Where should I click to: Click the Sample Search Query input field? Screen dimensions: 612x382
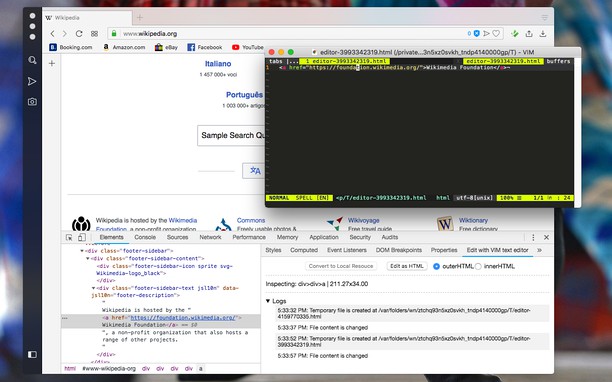tap(231, 135)
